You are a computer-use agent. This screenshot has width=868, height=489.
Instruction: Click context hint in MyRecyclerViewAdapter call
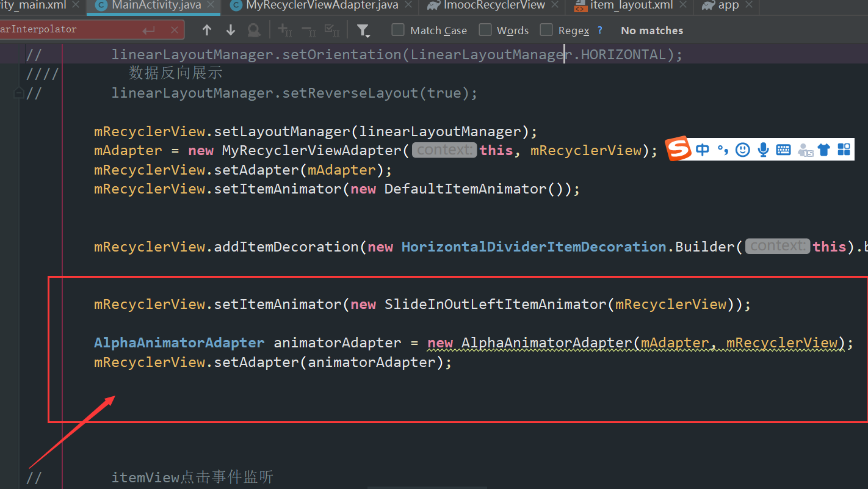(x=444, y=150)
